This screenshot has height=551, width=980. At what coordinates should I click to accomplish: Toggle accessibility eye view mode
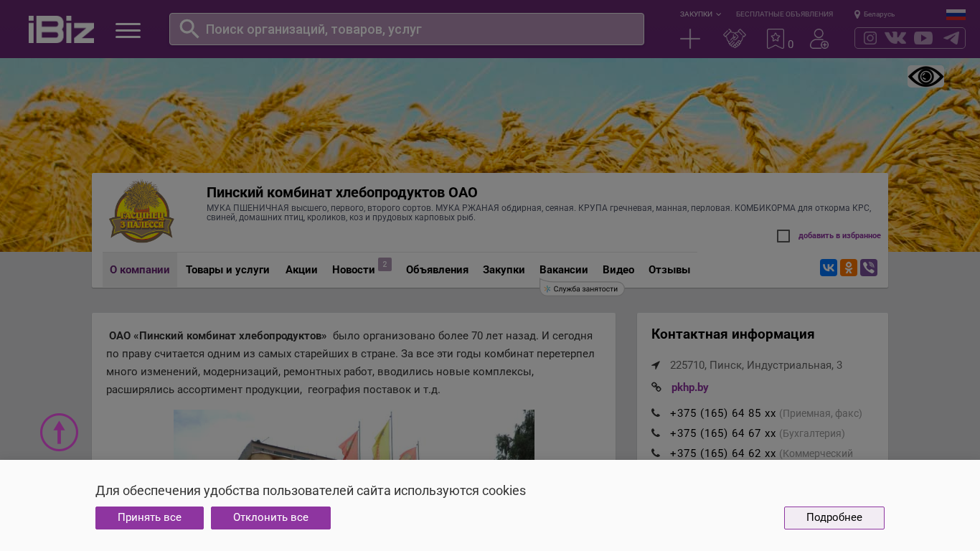[x=926, y=77]
